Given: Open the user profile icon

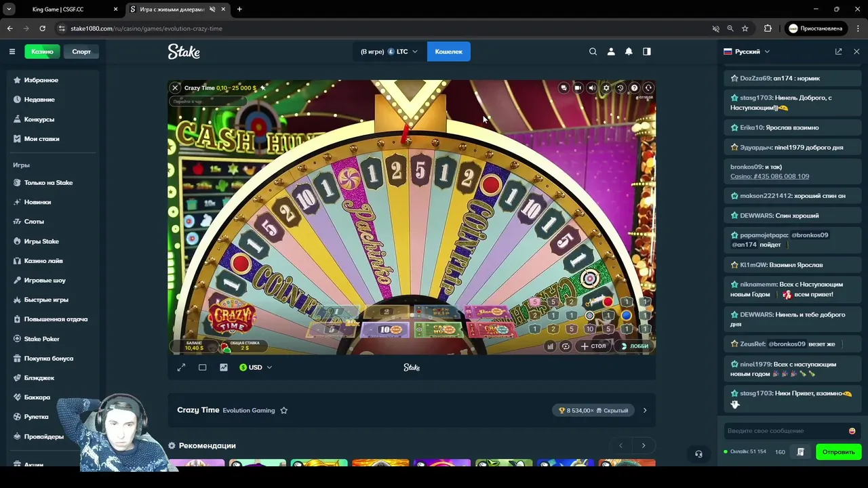Looking at the screenshot, I should point(611,52).
